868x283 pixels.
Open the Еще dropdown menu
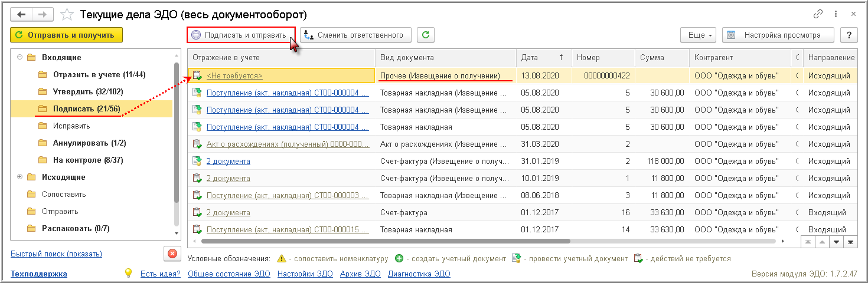coord(698,35)
